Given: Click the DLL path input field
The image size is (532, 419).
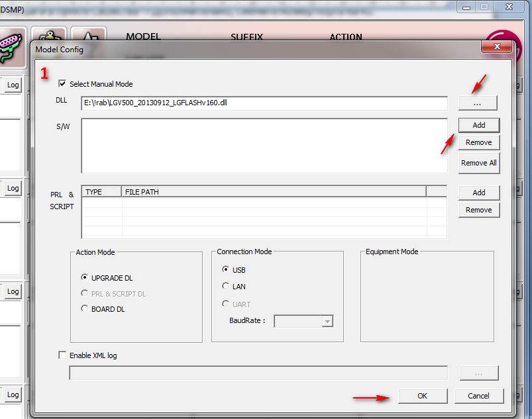Looking at the screenshot, I should coord(264,103).
